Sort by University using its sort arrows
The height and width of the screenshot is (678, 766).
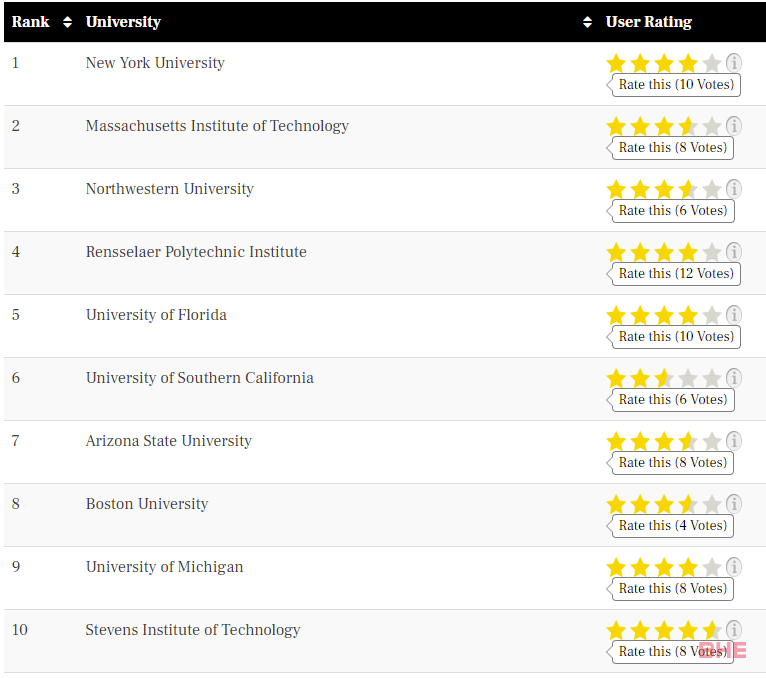pos(587,22)
